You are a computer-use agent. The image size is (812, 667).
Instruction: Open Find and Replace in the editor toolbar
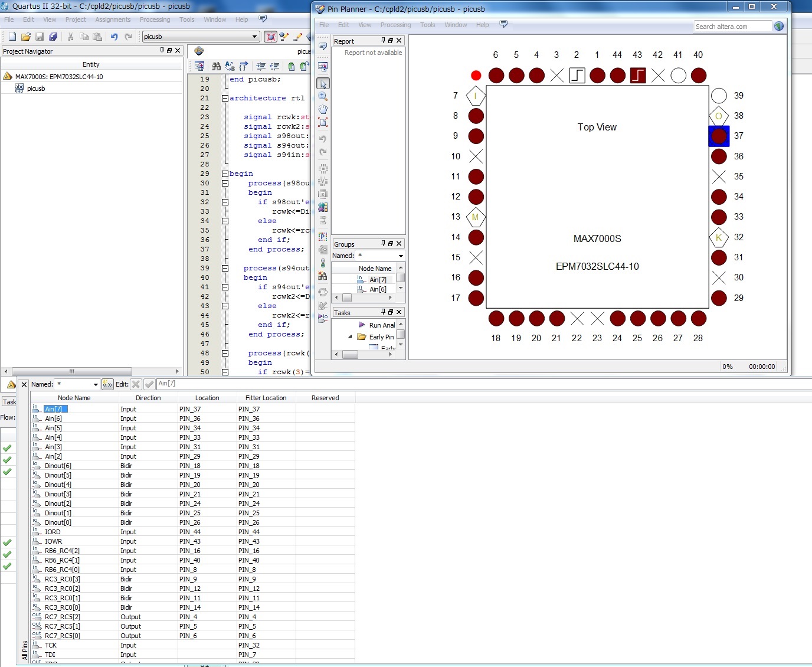[230, 66]
